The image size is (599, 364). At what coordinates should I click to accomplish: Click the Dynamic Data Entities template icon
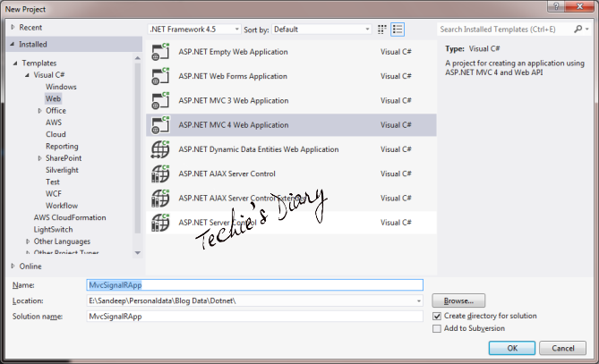pos(160,149)
